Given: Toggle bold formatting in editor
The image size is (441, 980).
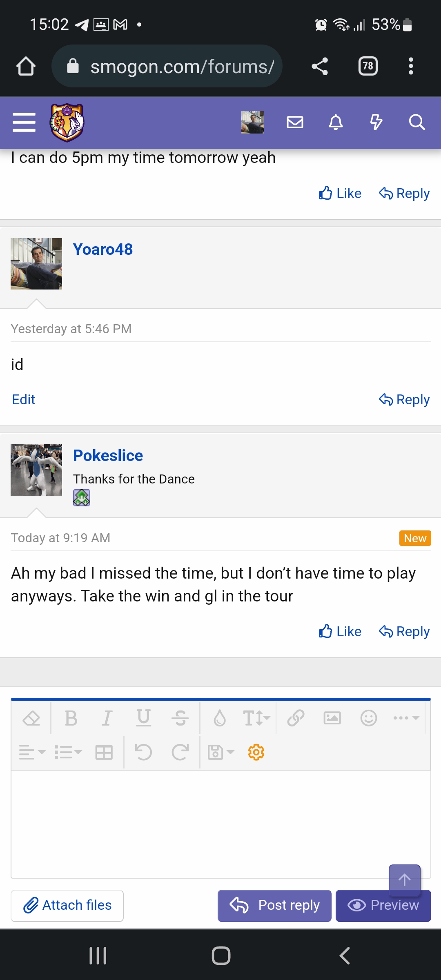Looking at the screenshot, I should [71, 718].
